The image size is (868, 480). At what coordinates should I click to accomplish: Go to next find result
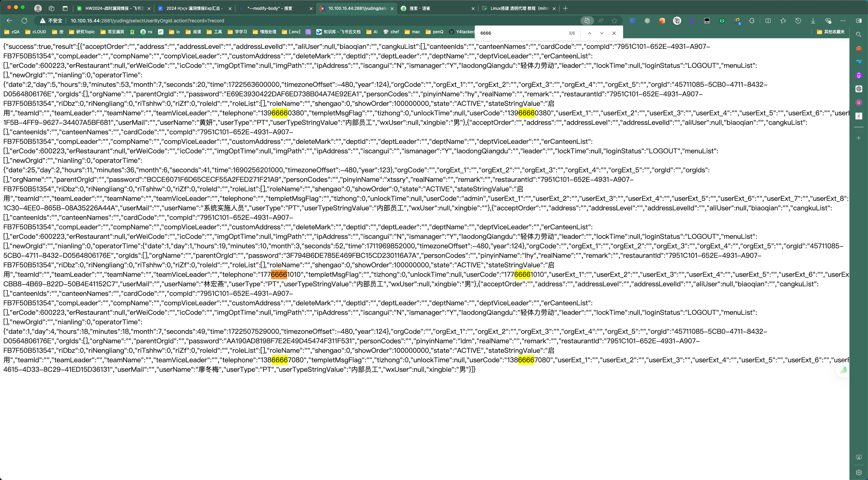[602, 33]
